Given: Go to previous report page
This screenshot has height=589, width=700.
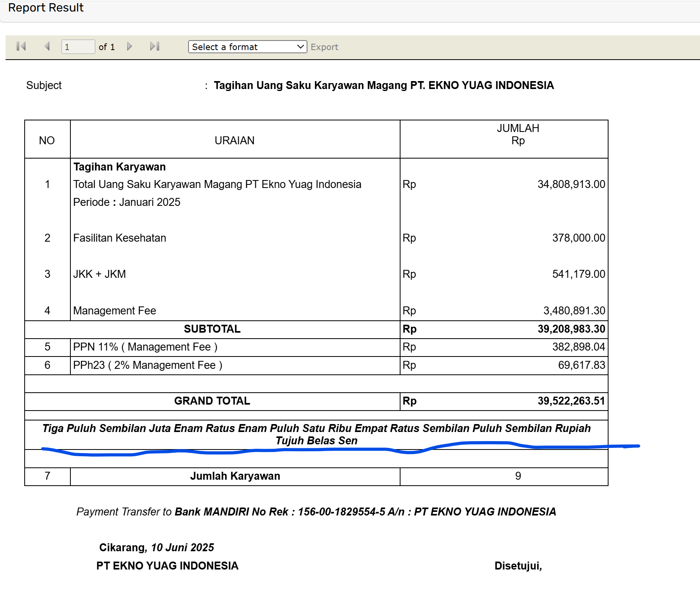Looking at the screenshot, I should tap(47, 46).
